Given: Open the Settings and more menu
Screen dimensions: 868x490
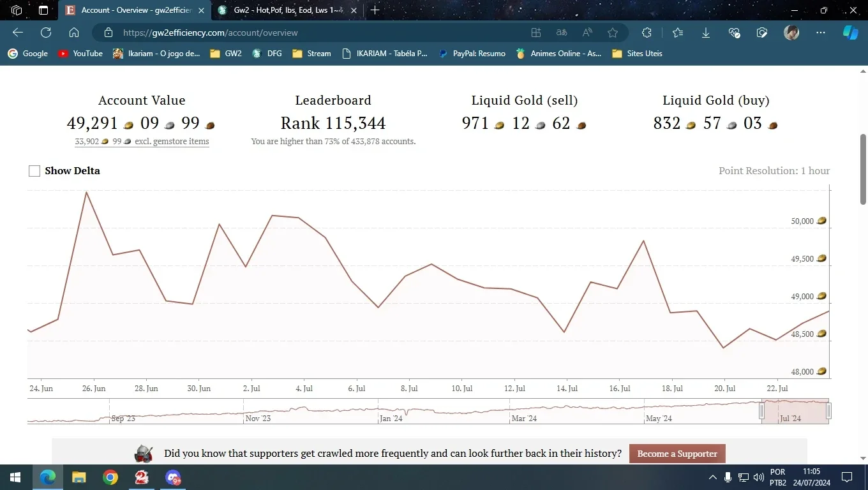Looking at the screenshot, I should coord(821,33).
